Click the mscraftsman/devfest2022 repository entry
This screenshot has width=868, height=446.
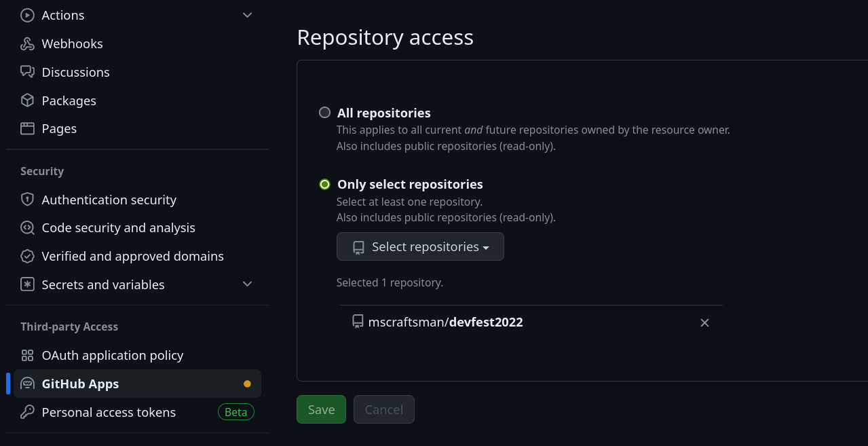coord(445,322)
